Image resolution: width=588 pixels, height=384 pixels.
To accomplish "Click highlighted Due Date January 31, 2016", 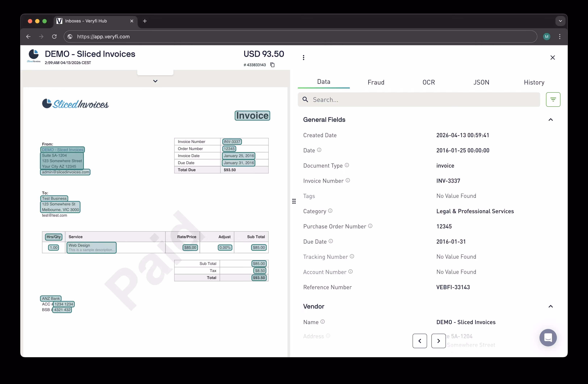I will pyautogui.click(x=239, y=163).
